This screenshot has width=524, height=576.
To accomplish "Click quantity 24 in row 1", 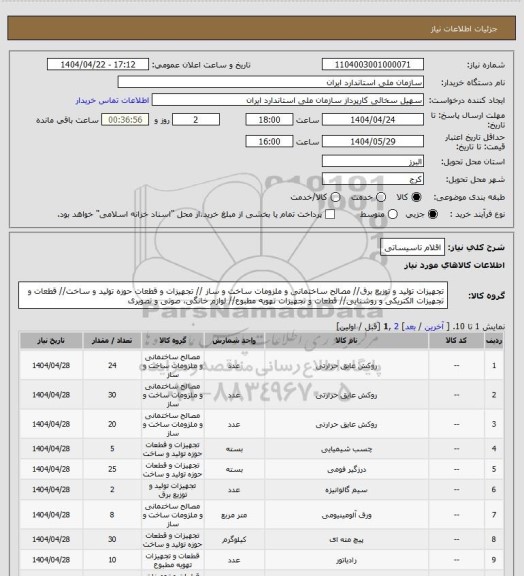I will point(112,366).
